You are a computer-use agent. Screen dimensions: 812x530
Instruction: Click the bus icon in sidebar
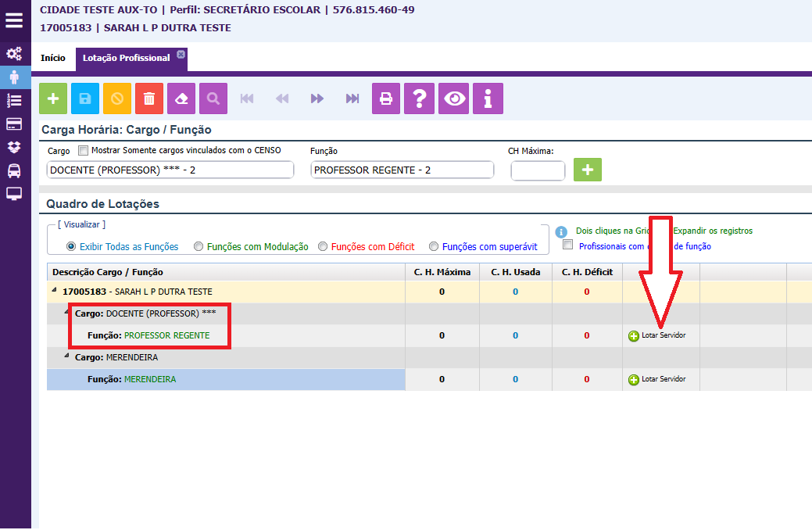pyautogui.click(x=14, y=170)
